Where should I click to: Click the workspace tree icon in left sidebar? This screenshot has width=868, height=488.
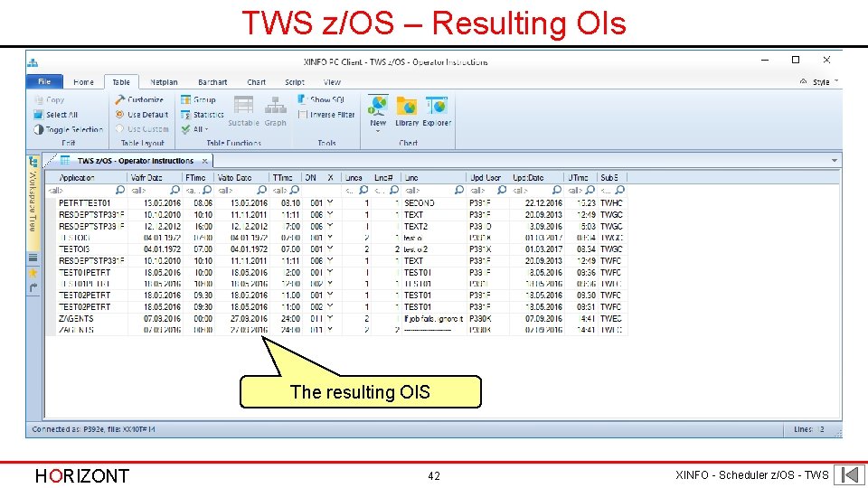pyautogui.click(x=33, y=162)
